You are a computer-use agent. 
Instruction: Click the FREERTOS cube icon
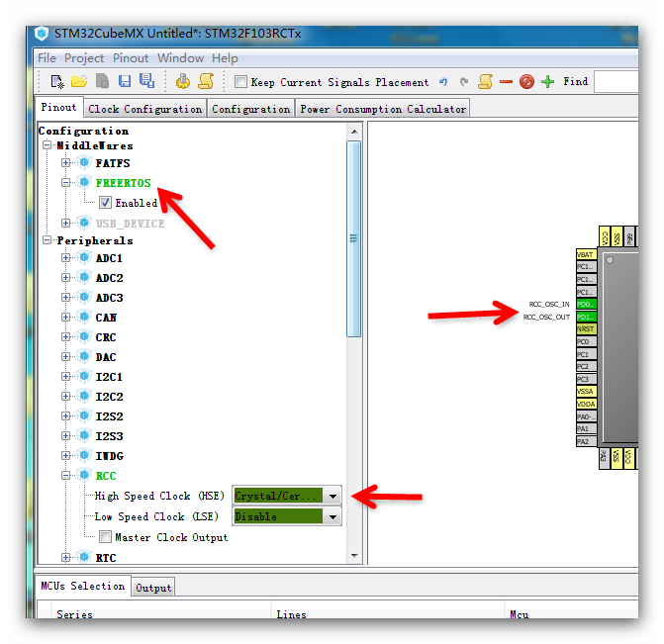(84, 182)
